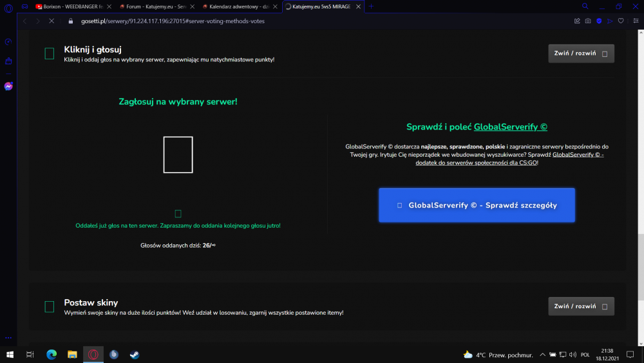Screen dimensions: 644x363
Task: Take a page snapshot with camera icon
Action: (x=588, y=21)
